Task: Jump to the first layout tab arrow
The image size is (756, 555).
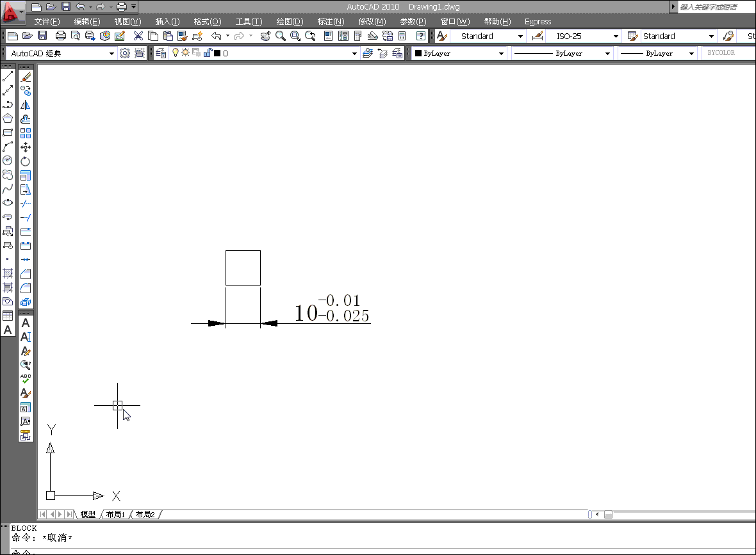Action: [43, 515]
